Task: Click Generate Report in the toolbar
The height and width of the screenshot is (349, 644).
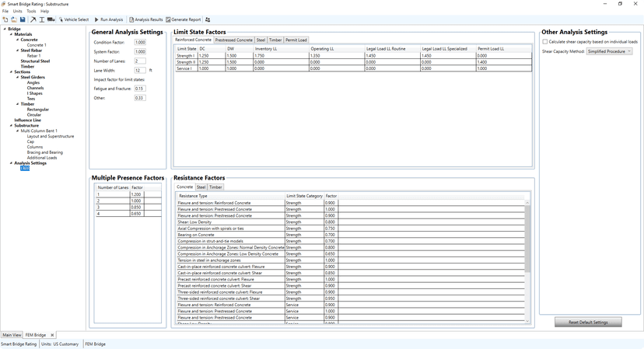Action: pos(184,19)
